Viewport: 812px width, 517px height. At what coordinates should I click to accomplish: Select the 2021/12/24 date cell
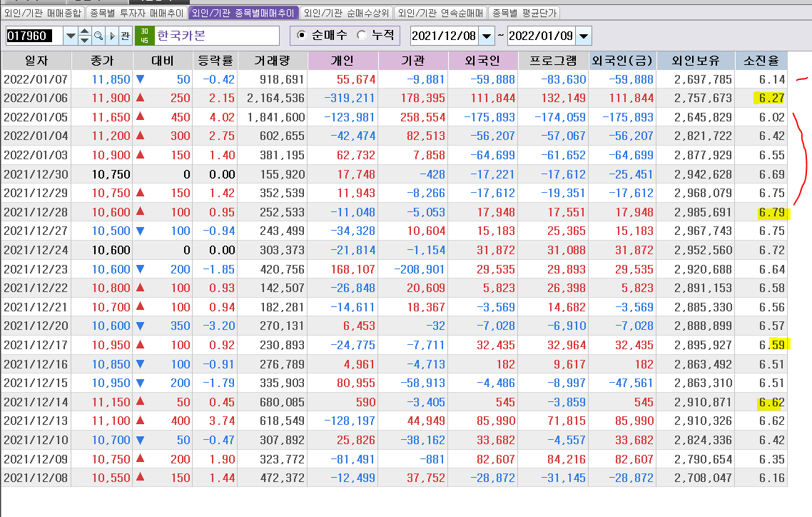[36, 250]
